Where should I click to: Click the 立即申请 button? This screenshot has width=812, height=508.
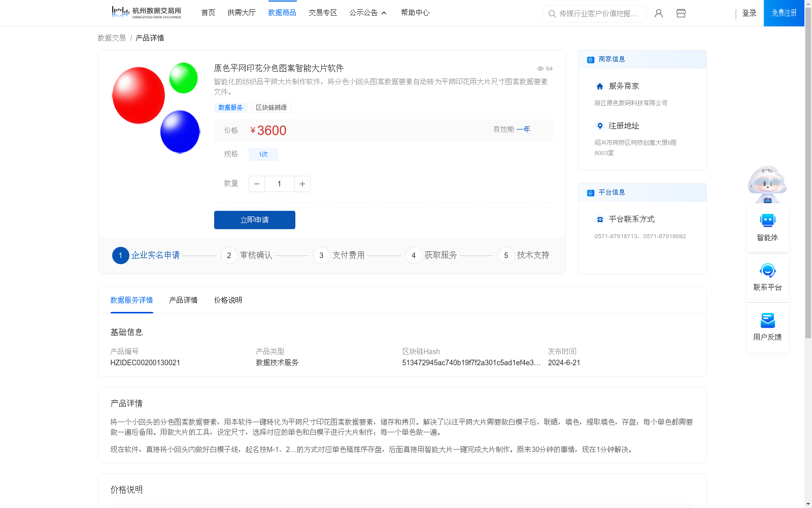pos(255,220)
